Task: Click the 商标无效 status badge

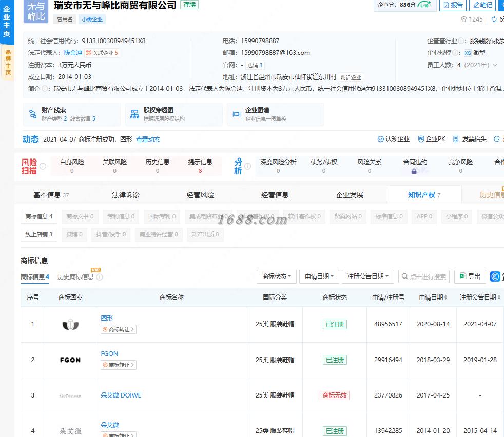Action: [x=334, y=395]
